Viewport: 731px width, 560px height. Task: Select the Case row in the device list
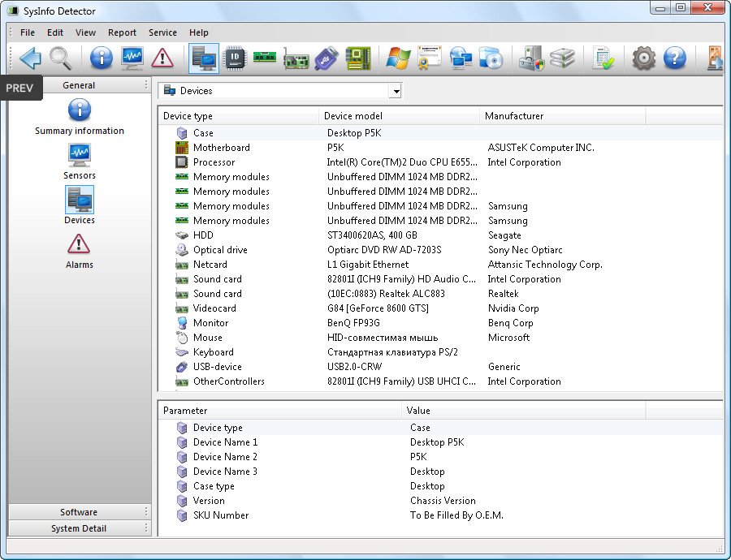pos(440,133)
